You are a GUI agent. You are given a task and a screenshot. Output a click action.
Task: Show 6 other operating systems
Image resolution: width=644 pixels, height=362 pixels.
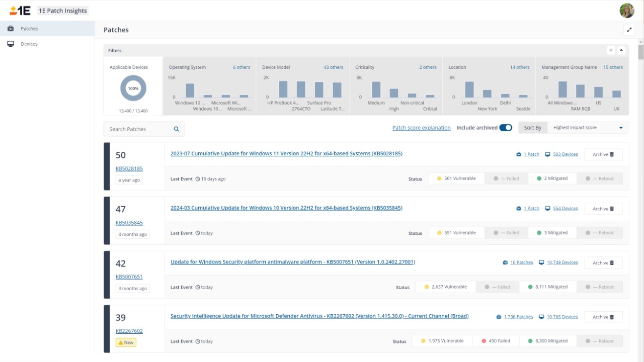point(242,67)
